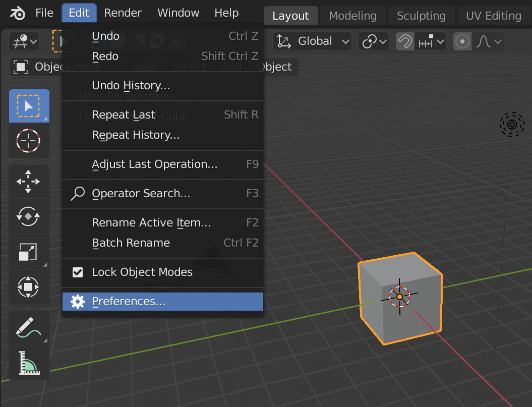The image size is (532, 407).
Task: Activate the 3D Cursor tool
Action: (x=29, y=141)
